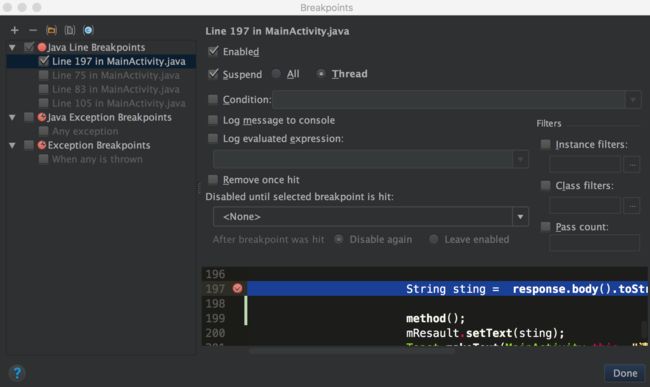Select the Any exception tree entry
650x387 pixels.
pyautogui.click(x=85, y=131)
